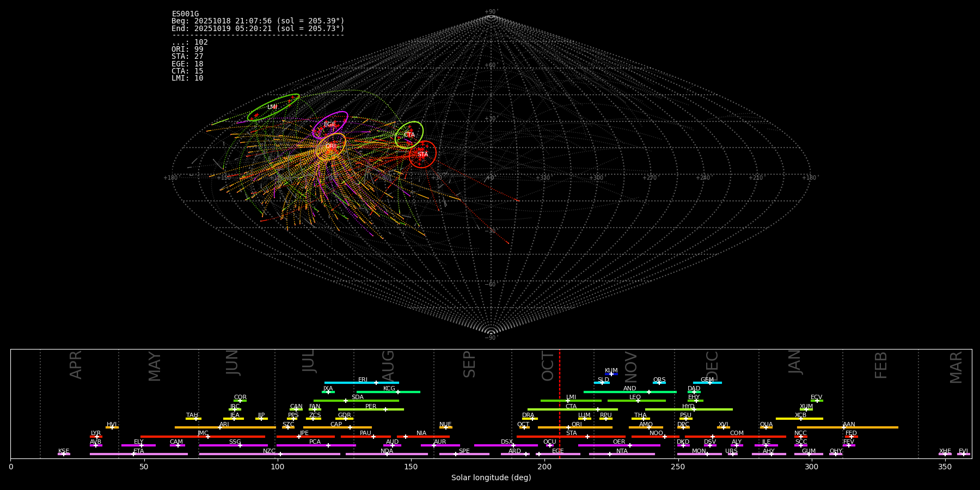Click the '...: 102' count entry
This screenshot has height=490, width=980.
189,42
